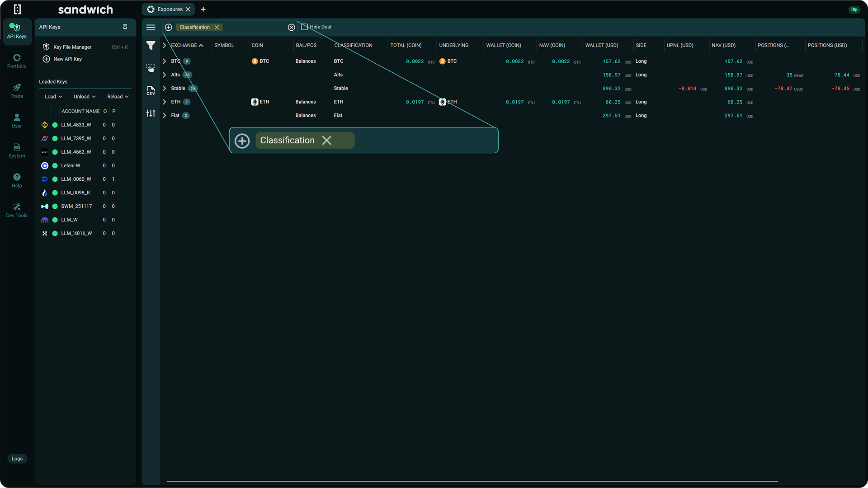Switch to the Exposures tab

click(168, 9)
